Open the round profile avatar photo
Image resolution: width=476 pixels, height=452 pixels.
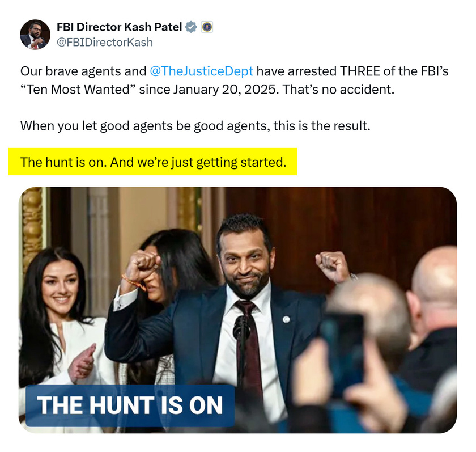tap(35, 35)
